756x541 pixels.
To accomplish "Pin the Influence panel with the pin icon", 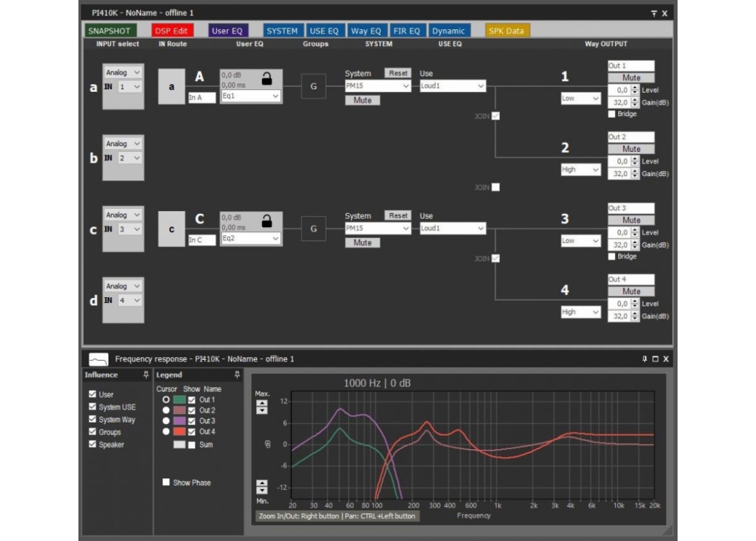I will pos(146,375).
